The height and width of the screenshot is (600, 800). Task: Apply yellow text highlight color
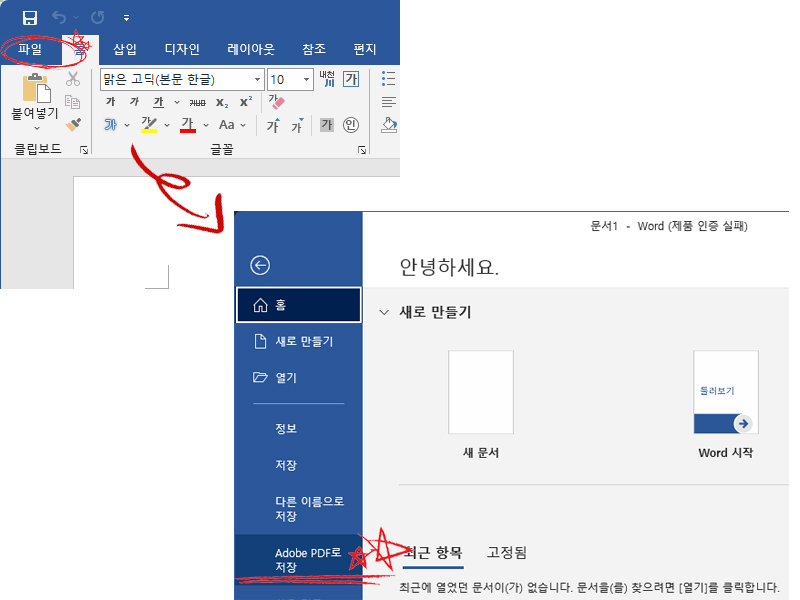pos(149,124)
